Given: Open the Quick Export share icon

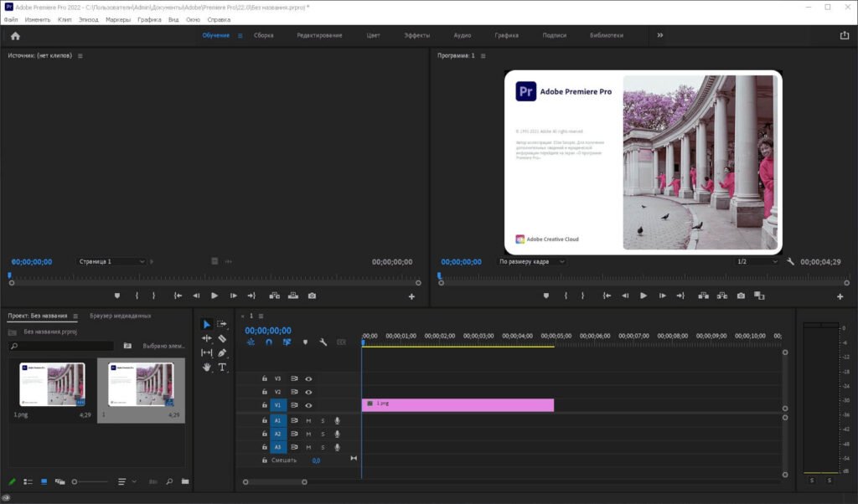Looking at the screenshot, I should (845, 35).
